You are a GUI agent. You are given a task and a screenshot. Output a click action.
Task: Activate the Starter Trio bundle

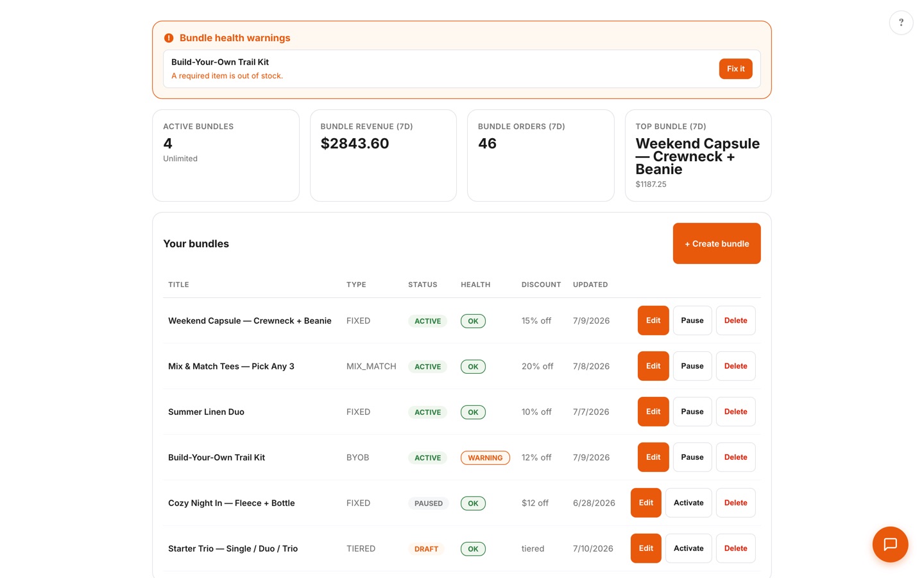[689, 548]
